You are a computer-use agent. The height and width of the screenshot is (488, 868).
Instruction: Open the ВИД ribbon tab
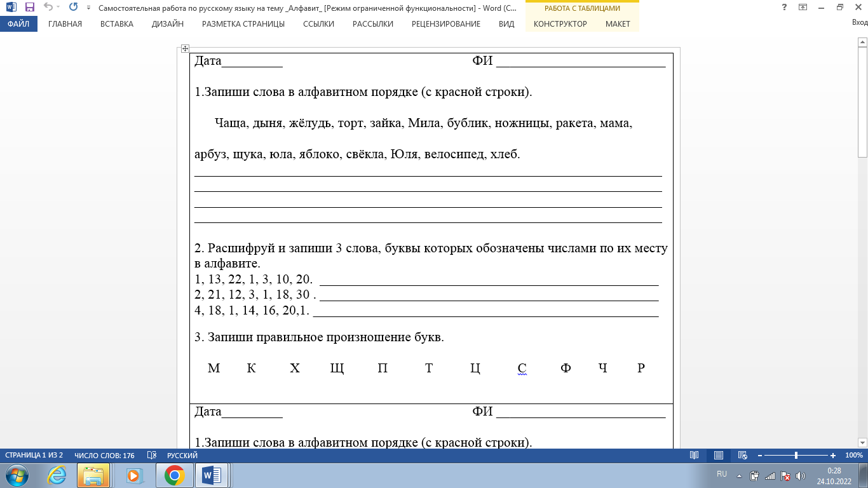(x=506, y=24)
